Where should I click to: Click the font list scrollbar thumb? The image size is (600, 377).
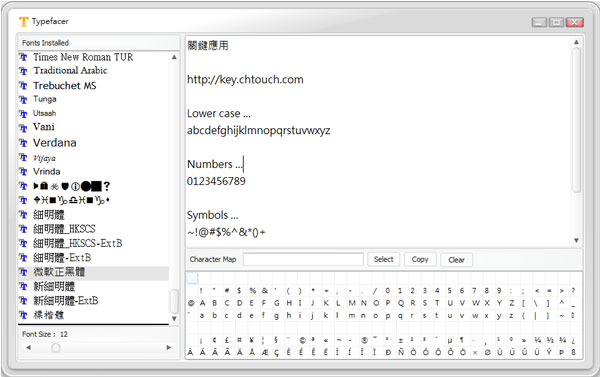(174, 301)
